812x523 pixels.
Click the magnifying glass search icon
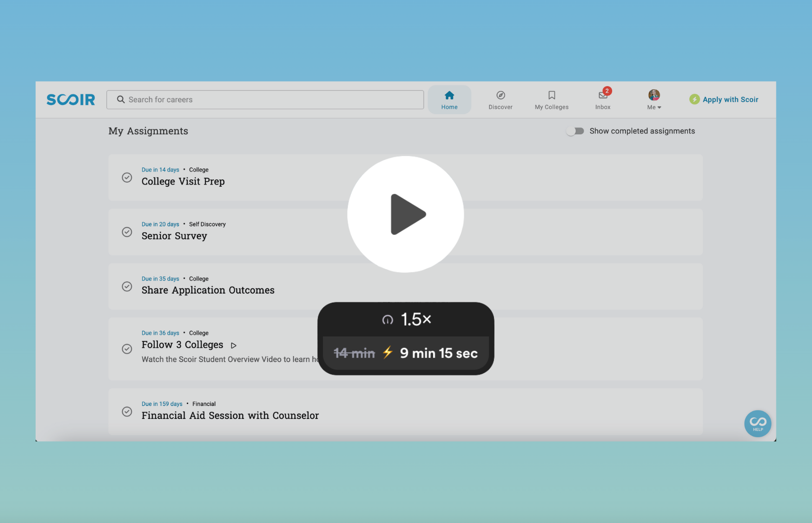(x=120, y=99)
